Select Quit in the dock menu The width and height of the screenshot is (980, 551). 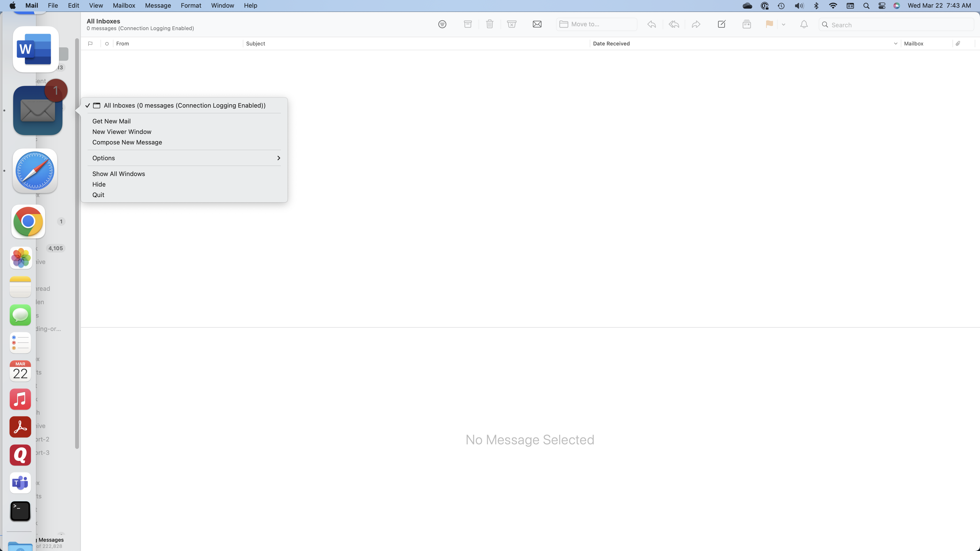[x=98, y=195]
